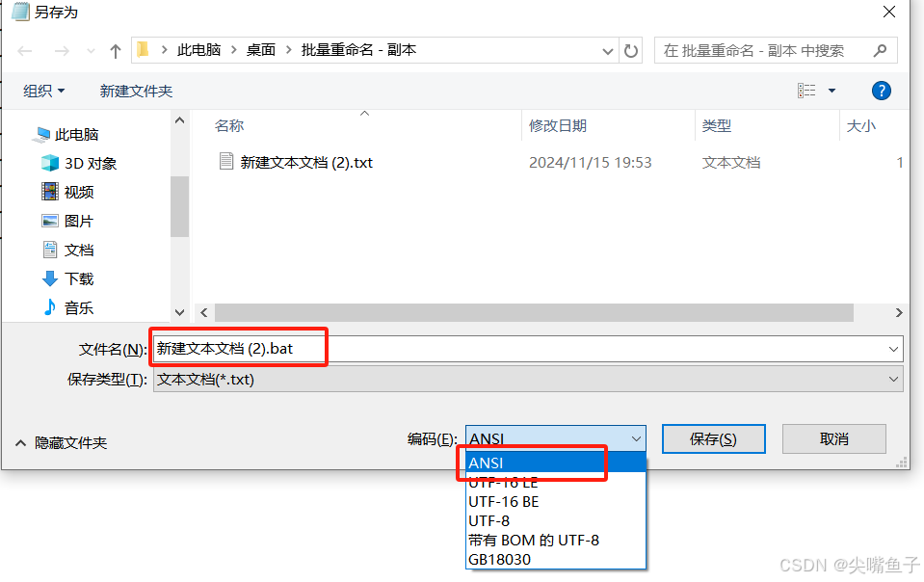This screenshot has width=924, height=582.
Task: Select the 3D 对象 folder
Action: coord(79,163)
